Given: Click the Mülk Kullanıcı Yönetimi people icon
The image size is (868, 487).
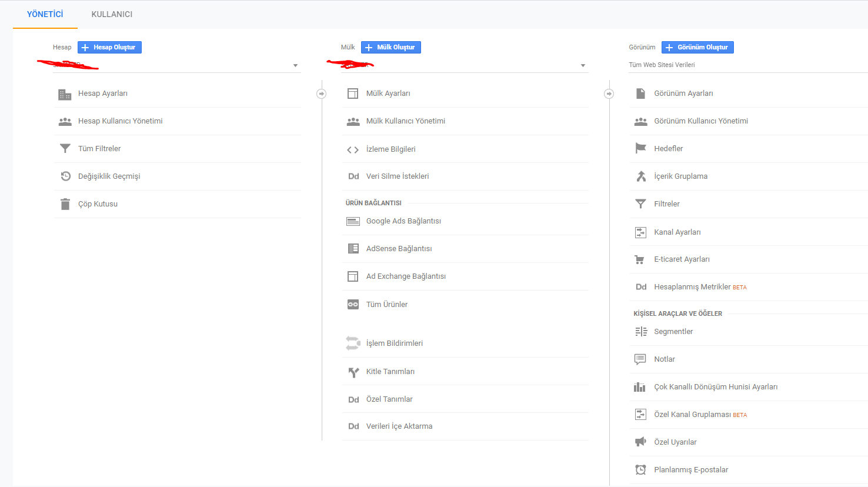Looking at the screenshot, I should click(x=353, y=122).
